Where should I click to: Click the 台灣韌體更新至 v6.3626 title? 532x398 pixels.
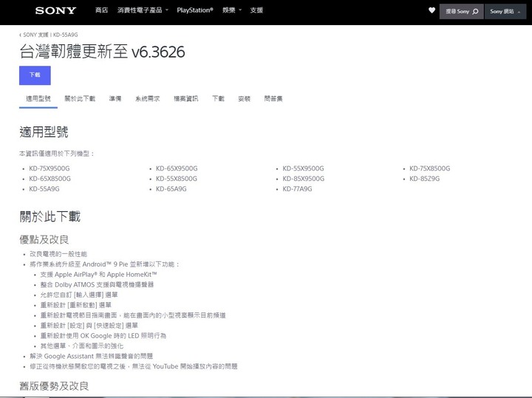click(102, 52)
